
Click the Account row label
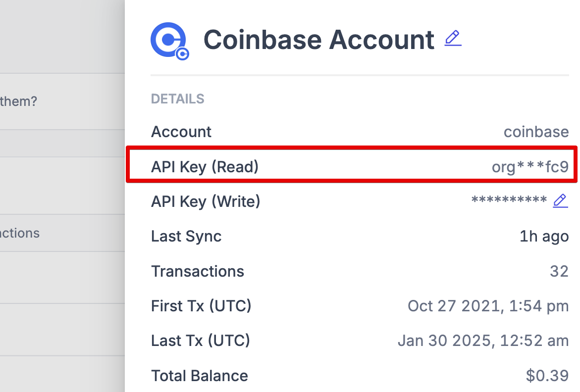click(181, 132)
